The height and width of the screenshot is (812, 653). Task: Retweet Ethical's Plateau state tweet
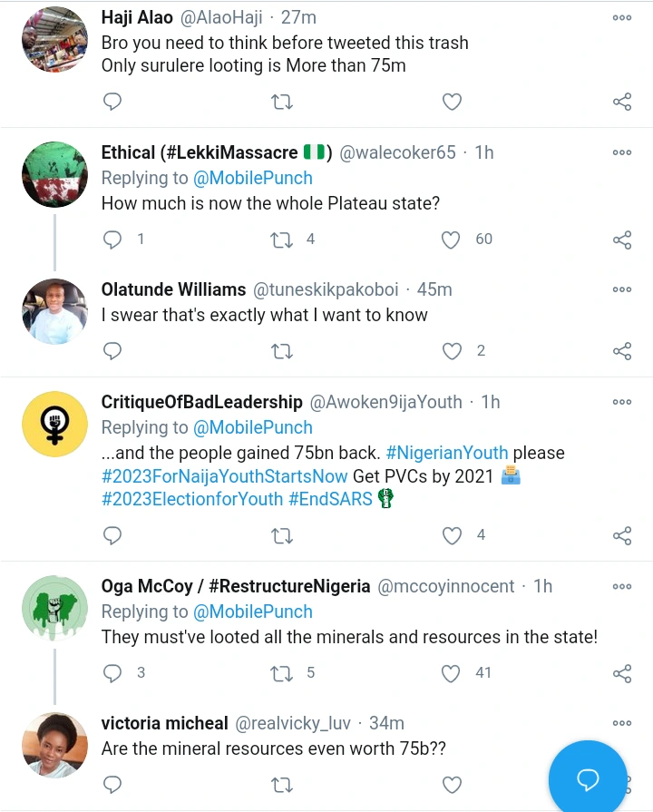click(282, 240)
